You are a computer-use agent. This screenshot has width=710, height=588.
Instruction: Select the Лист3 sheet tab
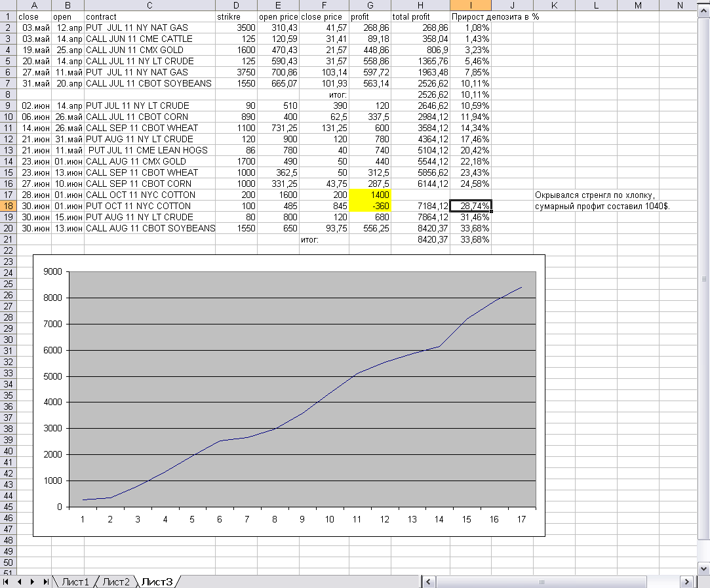point(157,582)
